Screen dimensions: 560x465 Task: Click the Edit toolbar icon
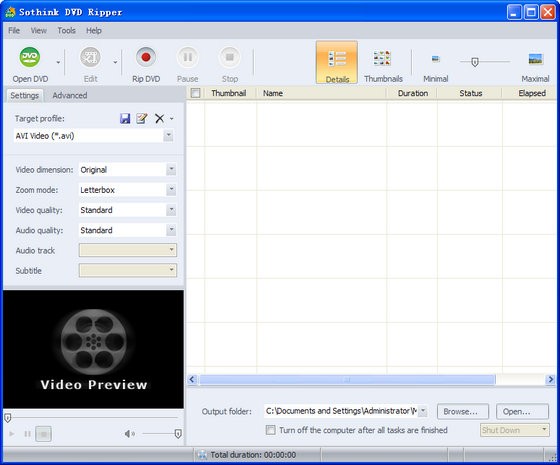[90, 57]
